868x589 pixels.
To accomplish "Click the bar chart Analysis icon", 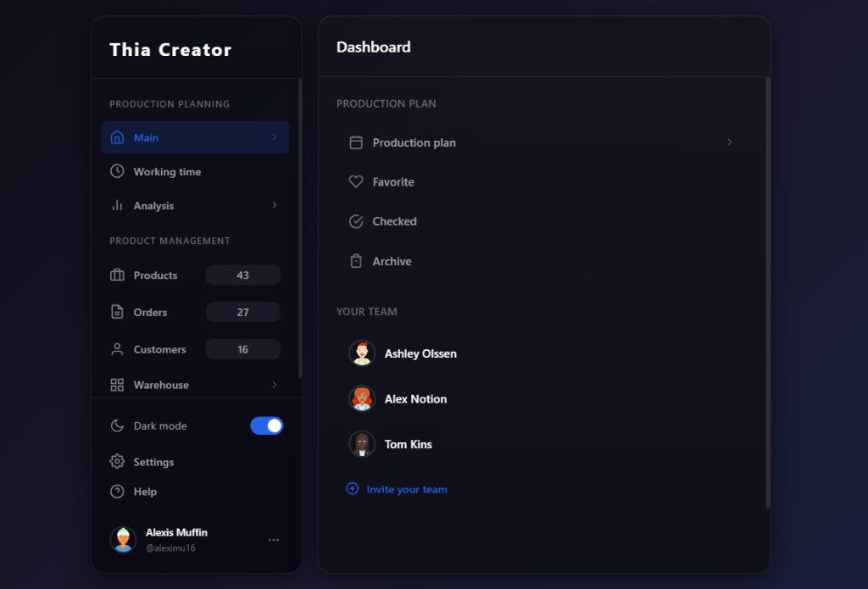I will tap(117, 205).
